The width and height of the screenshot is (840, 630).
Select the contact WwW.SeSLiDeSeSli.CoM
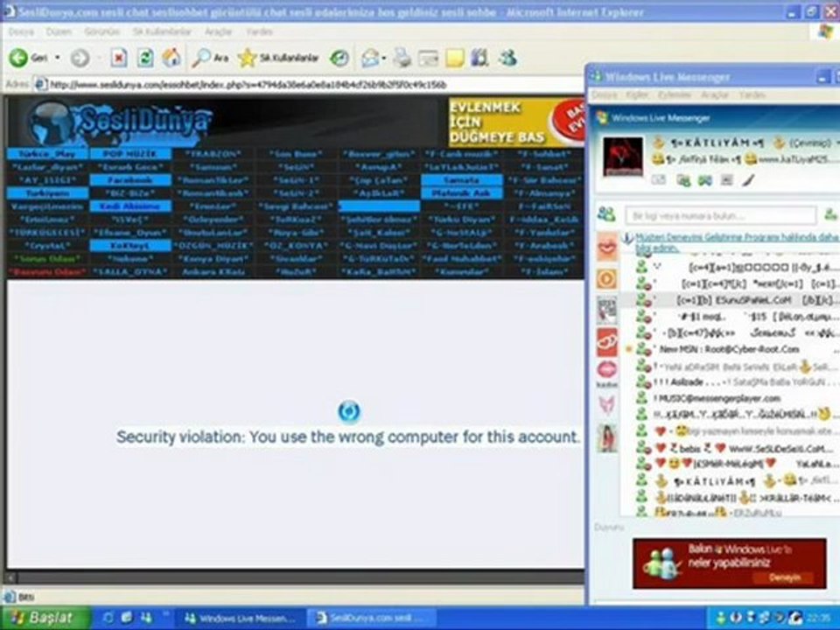coord(737,448)
